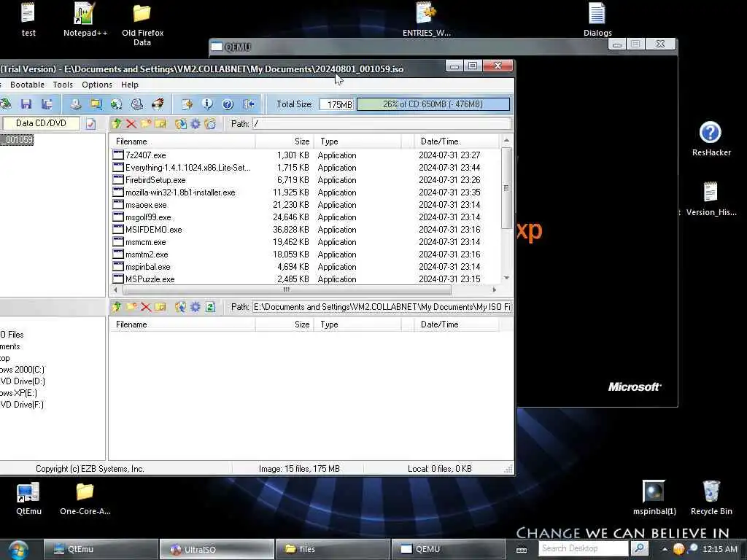Click the Add Files icon in main toolbar

[187, 104]
